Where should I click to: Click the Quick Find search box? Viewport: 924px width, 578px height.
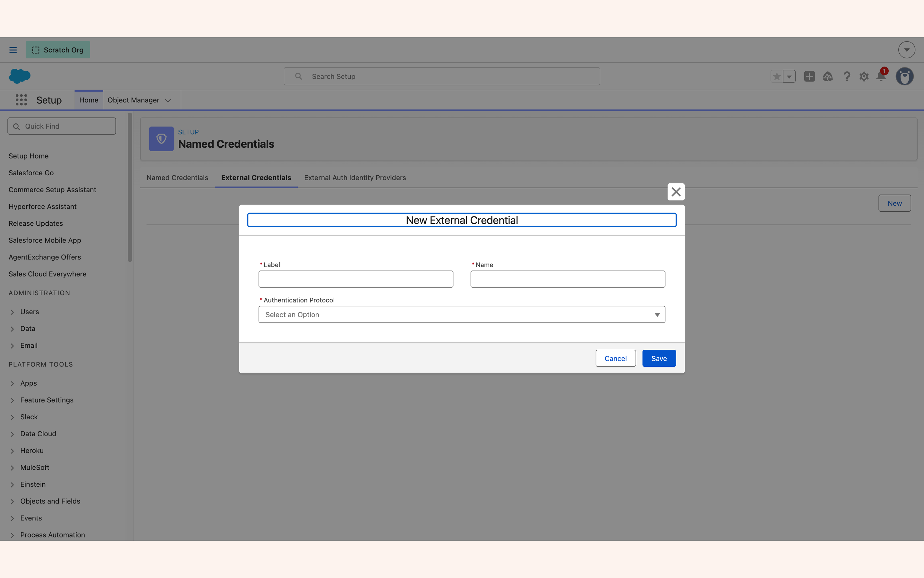click(62, 126)
